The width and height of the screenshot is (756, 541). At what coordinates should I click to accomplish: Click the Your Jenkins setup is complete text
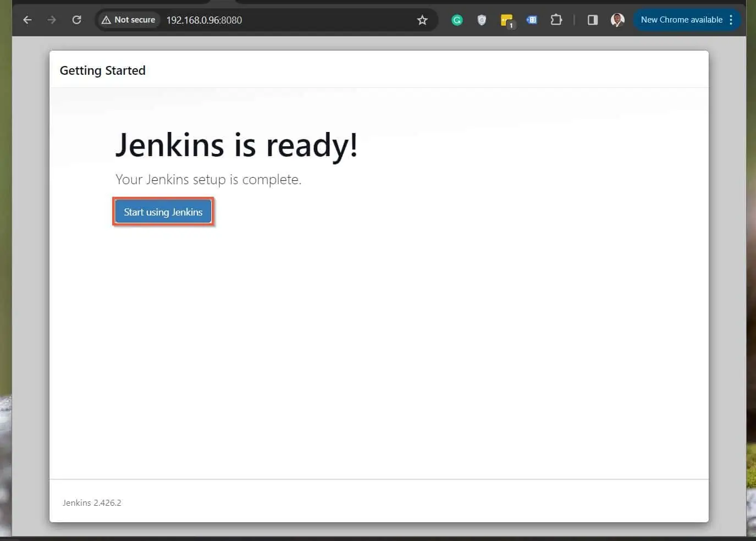pos(208,180)
